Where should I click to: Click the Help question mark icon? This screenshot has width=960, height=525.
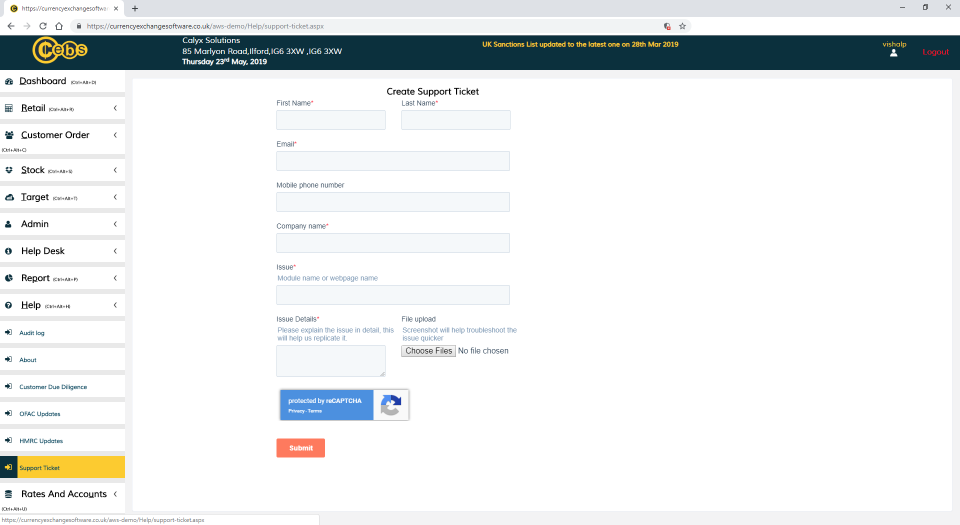click(x=9, y=305)
